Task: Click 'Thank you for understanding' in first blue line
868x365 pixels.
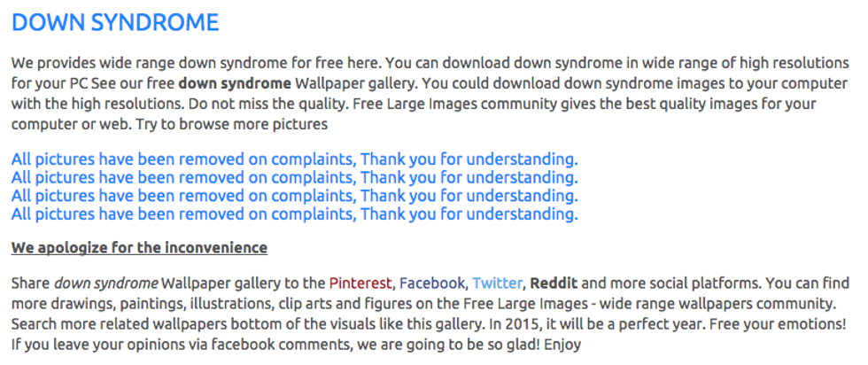Action: [469, 159]
